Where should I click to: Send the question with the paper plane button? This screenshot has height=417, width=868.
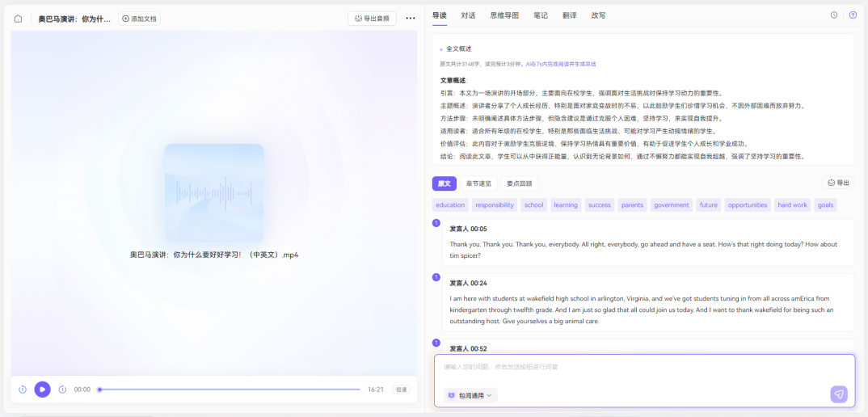839,394
